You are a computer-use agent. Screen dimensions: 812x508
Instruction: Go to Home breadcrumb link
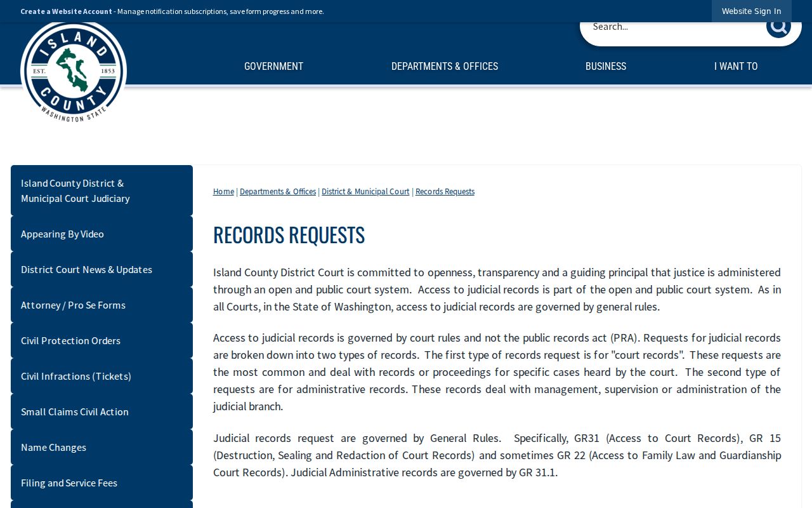point(223,192)
